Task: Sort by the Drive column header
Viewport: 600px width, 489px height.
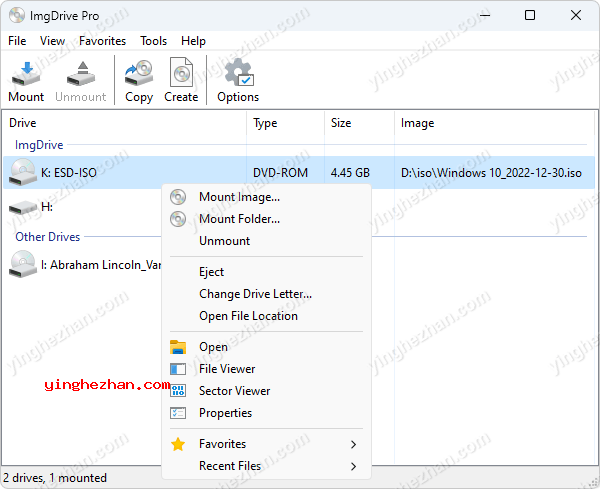Action: tap(124, 123)
